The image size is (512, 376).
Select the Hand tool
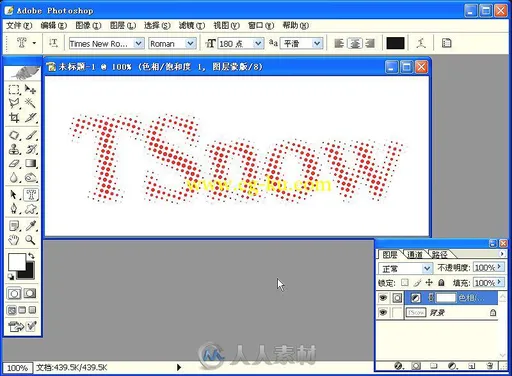coord(14,240)
